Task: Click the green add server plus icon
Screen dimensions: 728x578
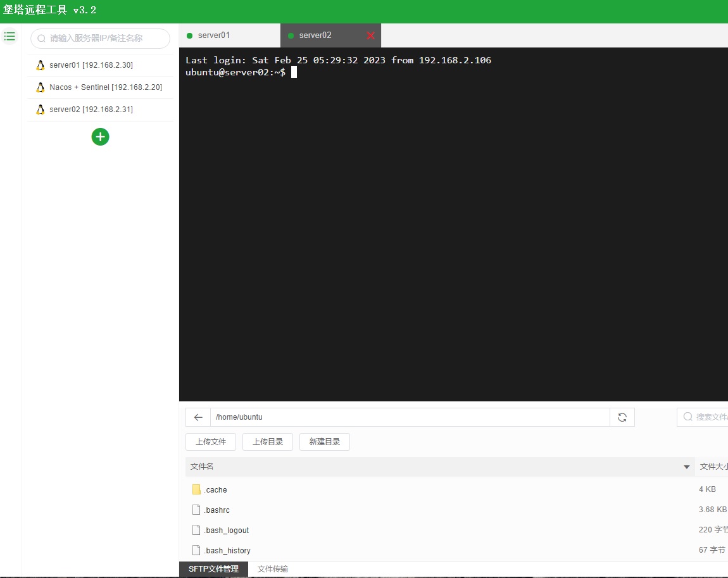Action: (100, 137)
